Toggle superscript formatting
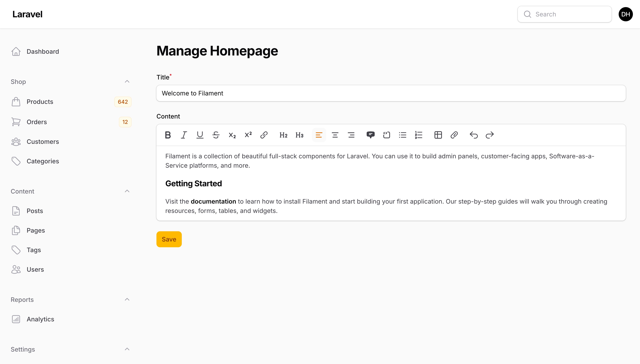The height and width of the screenshot is (364, 640). [248, 135]
